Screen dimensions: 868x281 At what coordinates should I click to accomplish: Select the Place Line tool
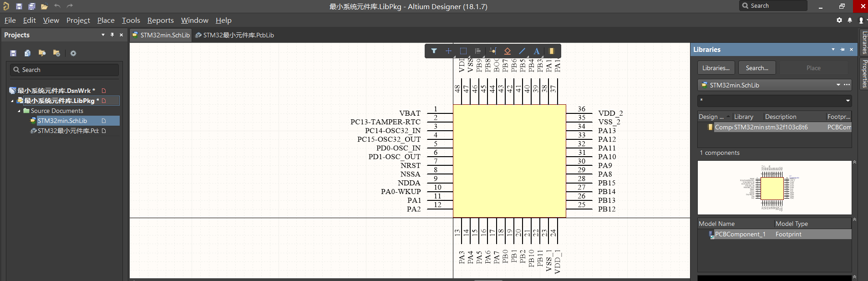[x=522, y=51]
